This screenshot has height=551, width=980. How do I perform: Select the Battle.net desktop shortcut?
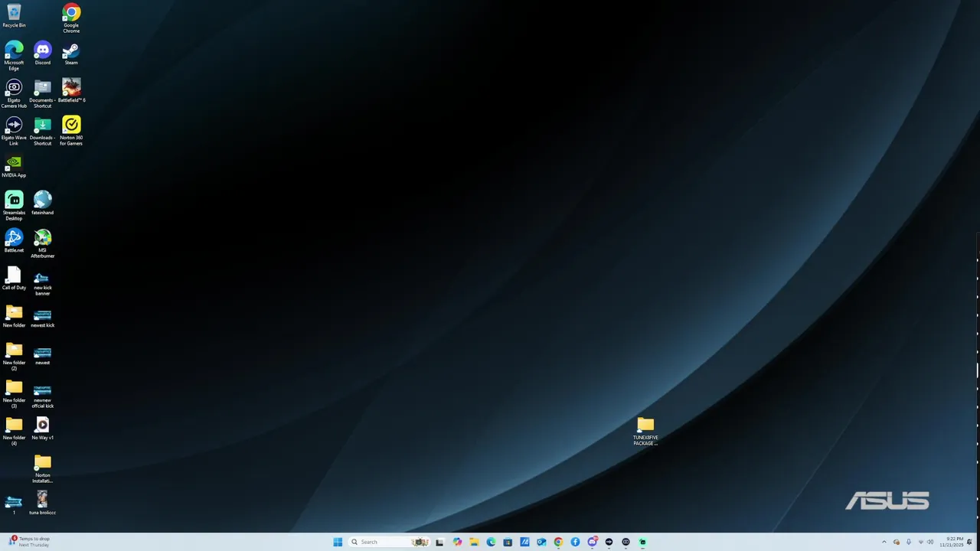point(14,240)
